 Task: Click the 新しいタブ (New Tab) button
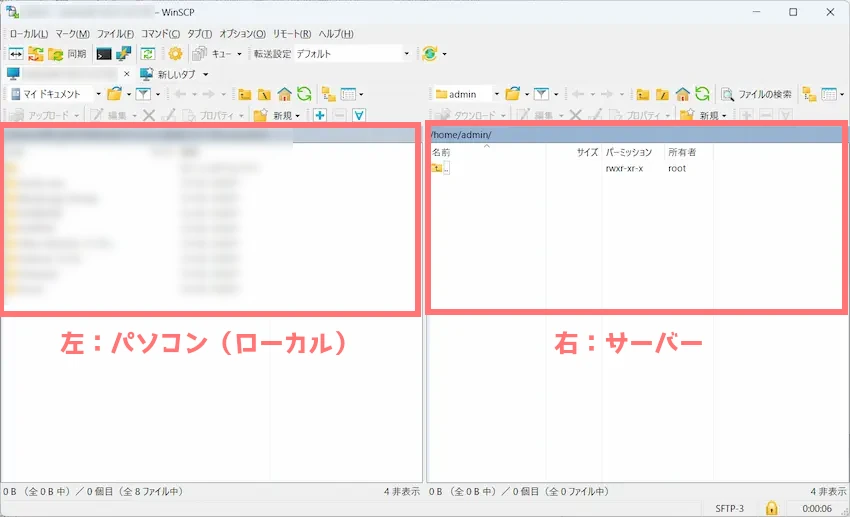(168, 74)
